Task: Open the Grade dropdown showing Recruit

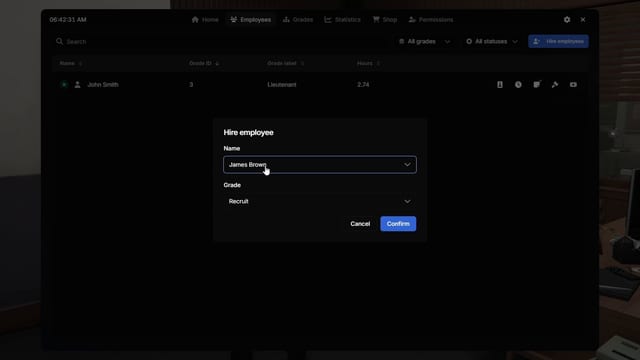Action: pos(320,201)
